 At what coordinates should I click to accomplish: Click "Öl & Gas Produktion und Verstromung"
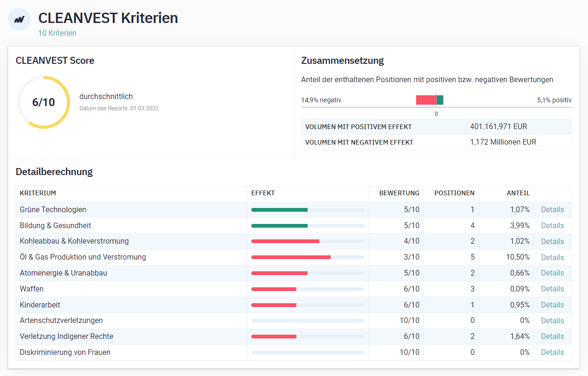point(83,257)
